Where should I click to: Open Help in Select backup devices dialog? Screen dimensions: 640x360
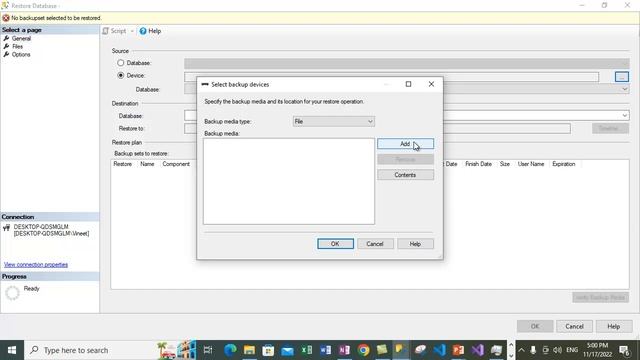pyautogui.click(x=415, y=244)
